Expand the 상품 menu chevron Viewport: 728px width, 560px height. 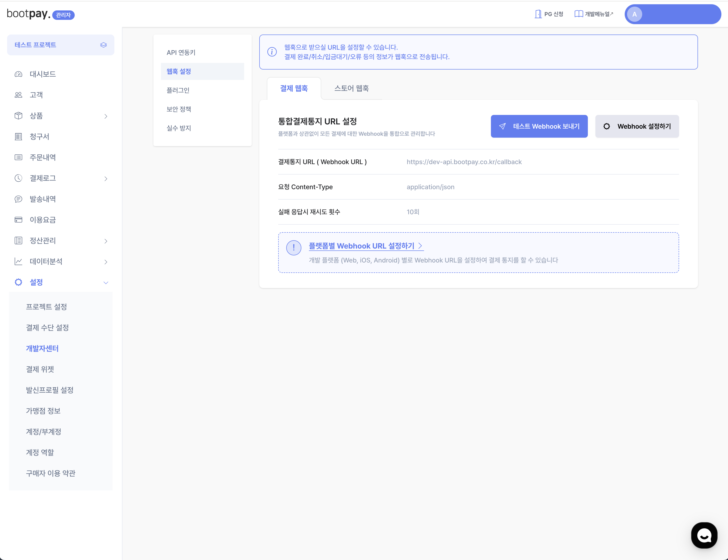pos(106,116)
